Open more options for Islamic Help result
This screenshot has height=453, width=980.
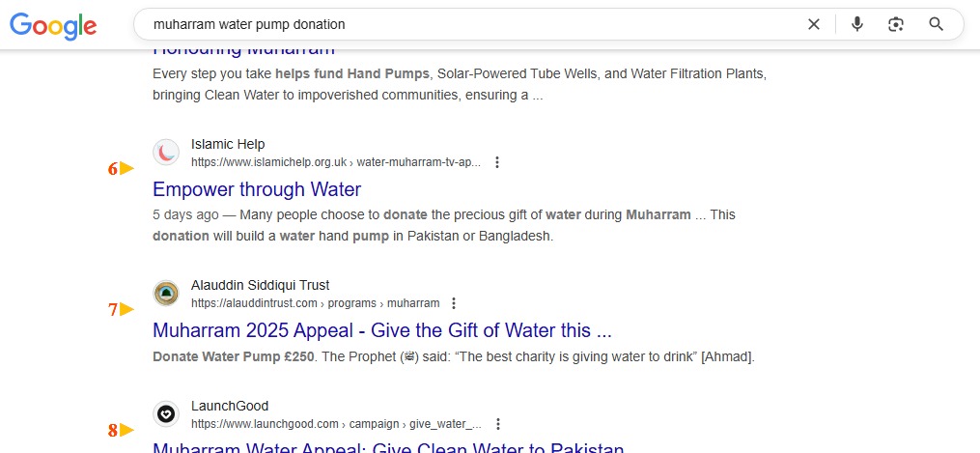click(497, 162)
